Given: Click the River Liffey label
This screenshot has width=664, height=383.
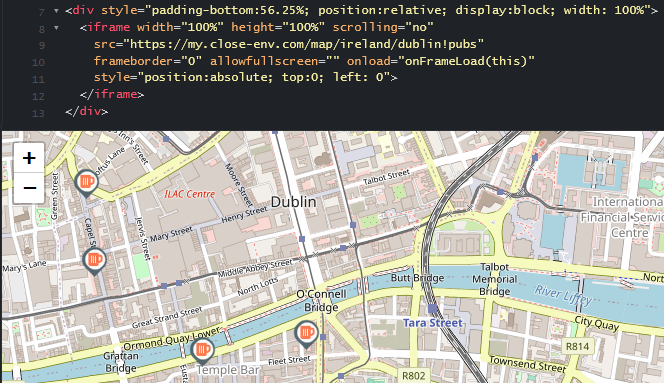Looking at the screenshot, I should (563, 295).
